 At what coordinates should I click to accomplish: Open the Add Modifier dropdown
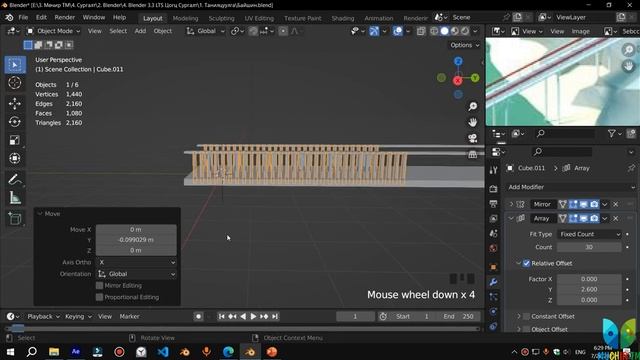[x=571, y=187]
